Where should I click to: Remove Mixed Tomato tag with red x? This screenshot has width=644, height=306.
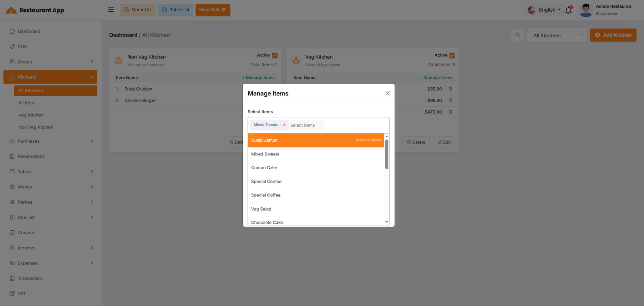coord(284,125)
